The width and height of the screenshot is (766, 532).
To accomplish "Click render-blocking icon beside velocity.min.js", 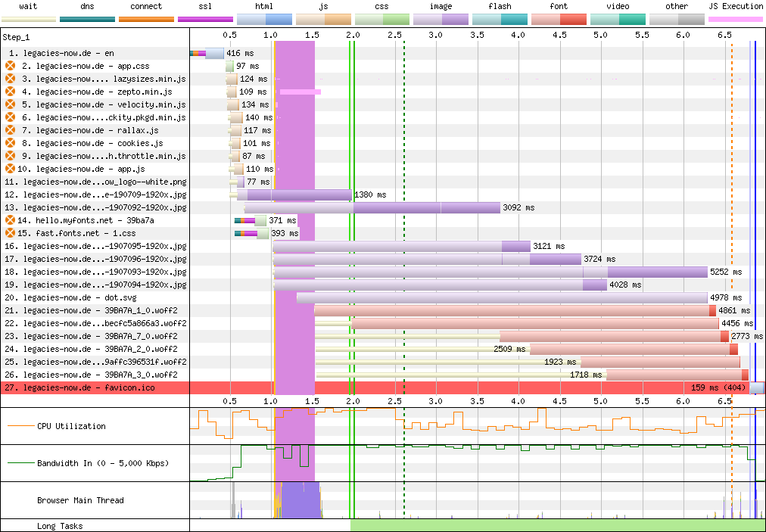I will click(x=10, y=104).
